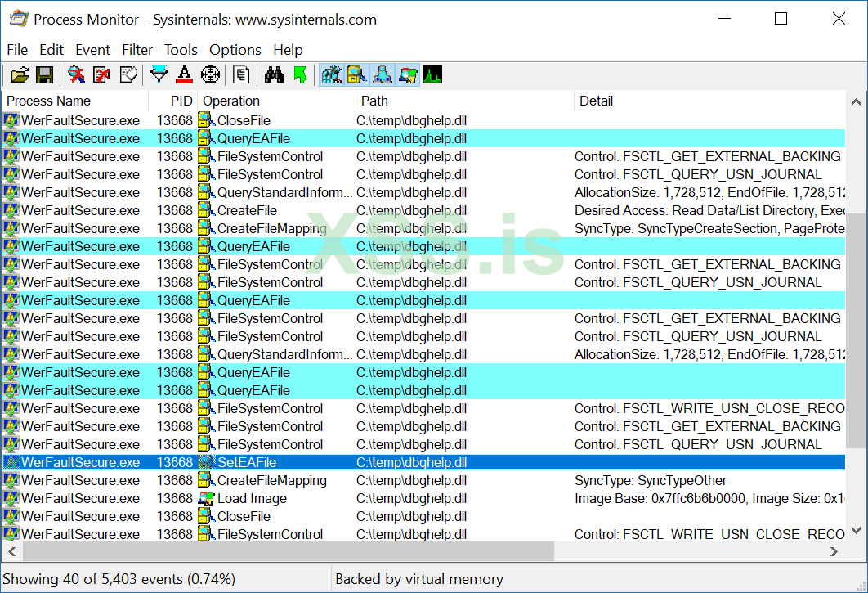Click horizontal scrollbar left arrow

pyautogui.click(x=11, y=551)
